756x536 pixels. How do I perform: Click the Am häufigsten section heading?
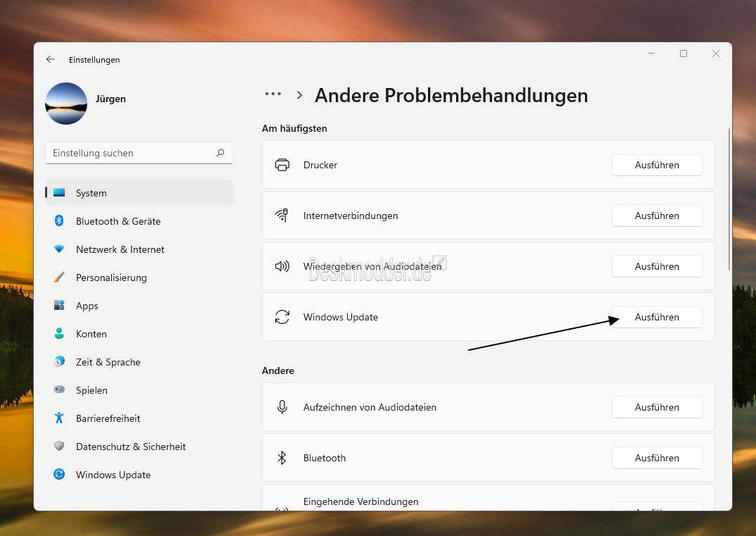tap(295, 128)
